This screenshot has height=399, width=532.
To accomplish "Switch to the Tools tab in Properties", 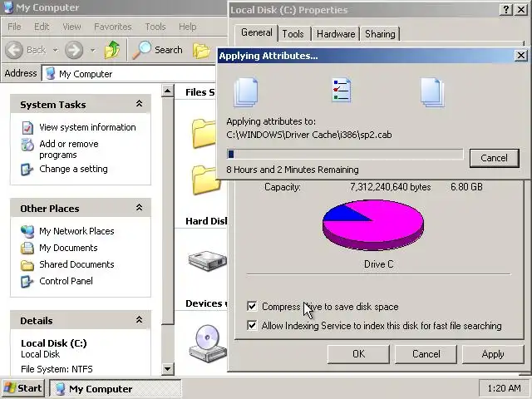I will click(293, 34).
